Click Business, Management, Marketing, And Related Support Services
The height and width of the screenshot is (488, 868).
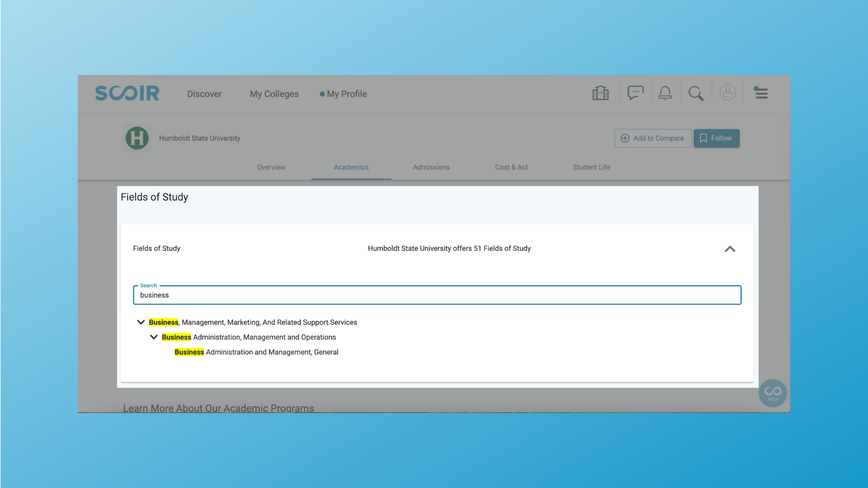click(253, 322)
